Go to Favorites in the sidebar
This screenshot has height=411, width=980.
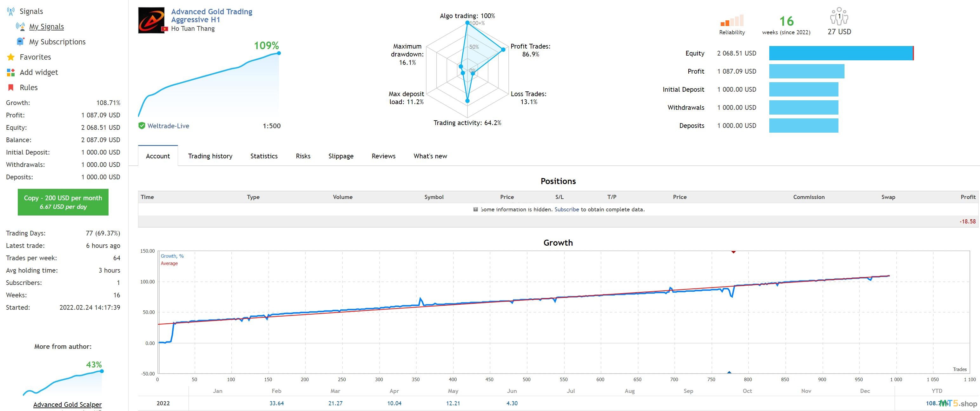pyautogui.click(x=35, y=57)
